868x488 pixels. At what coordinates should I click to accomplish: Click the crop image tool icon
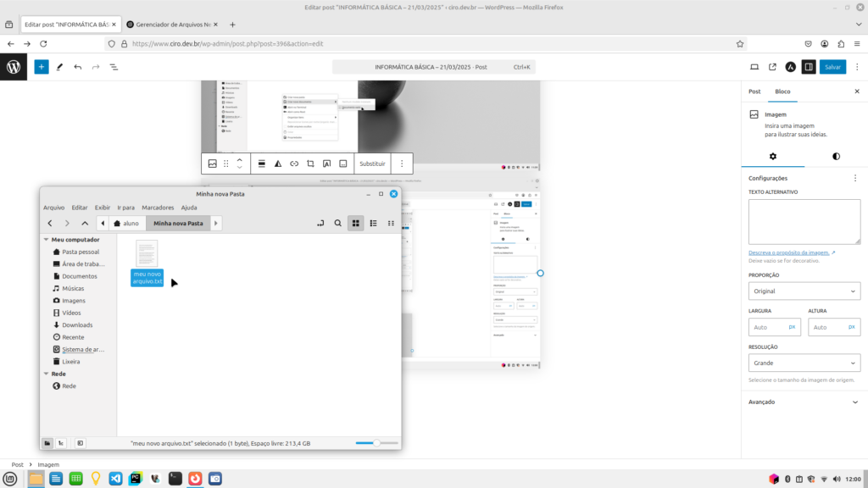point(310,164)
